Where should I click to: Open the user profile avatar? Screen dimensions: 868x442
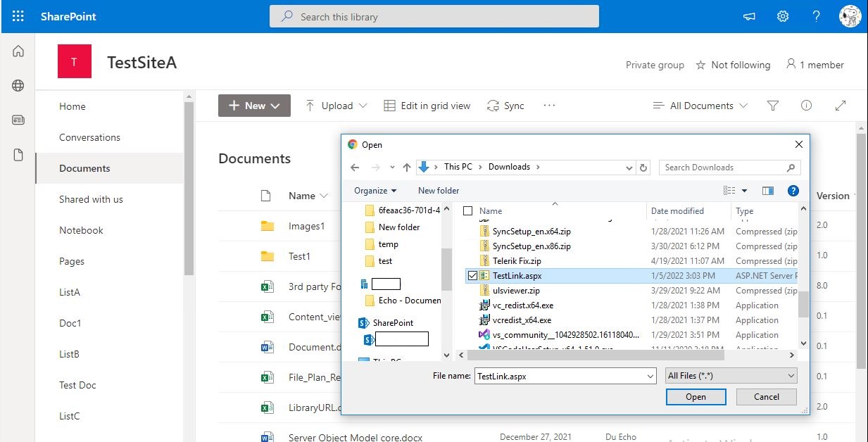pyautogui.click(x=850, y=16)
